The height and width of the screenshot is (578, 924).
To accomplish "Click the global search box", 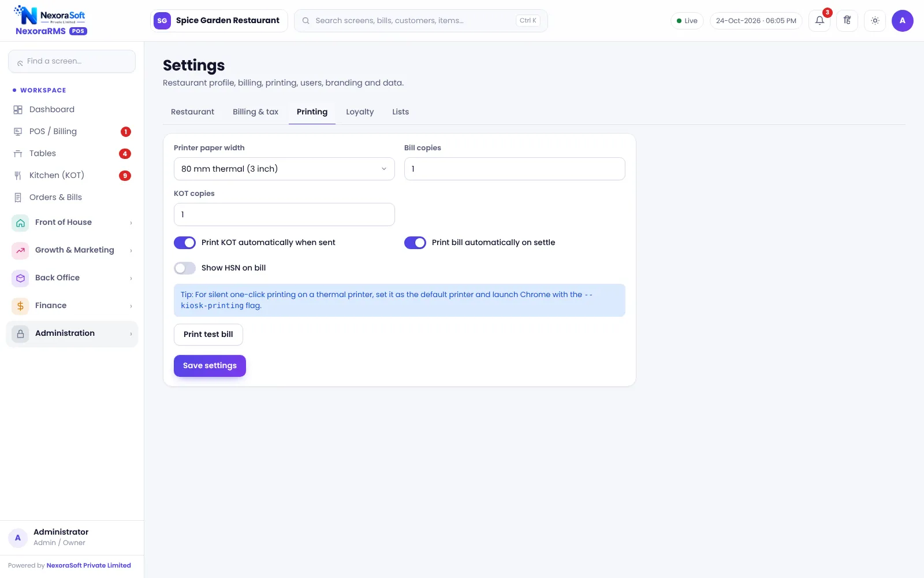I will [x=420, y=21].
